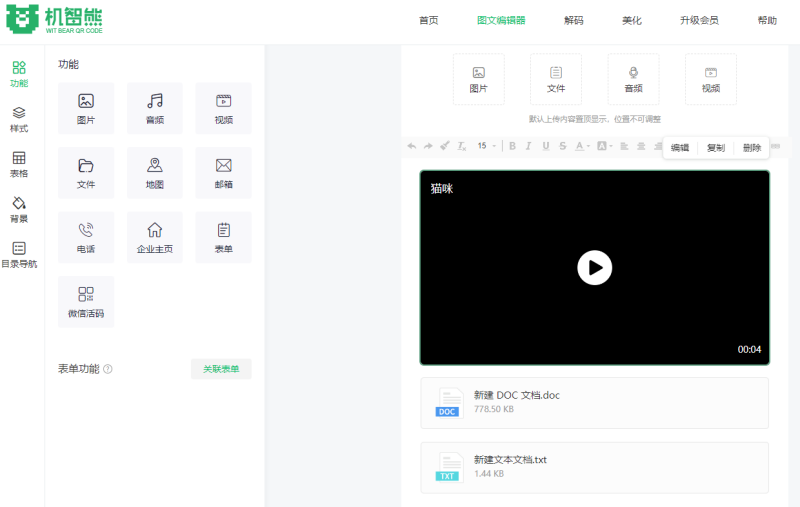This screenshot has height=507, width=800.
Task: Click the dashed 视频 upload box
Action: point(711,79)
